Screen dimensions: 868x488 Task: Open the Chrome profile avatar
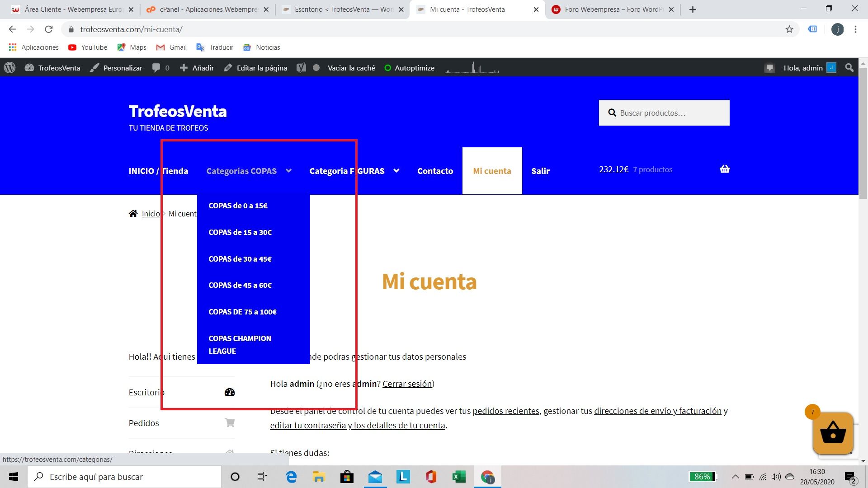click(837, 29)
